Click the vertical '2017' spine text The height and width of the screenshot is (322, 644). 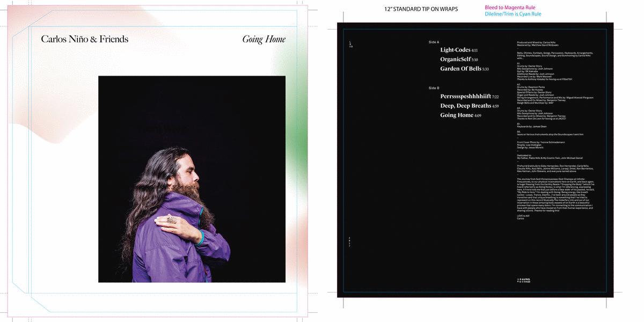pyautogui.click(x=350, y=241)
